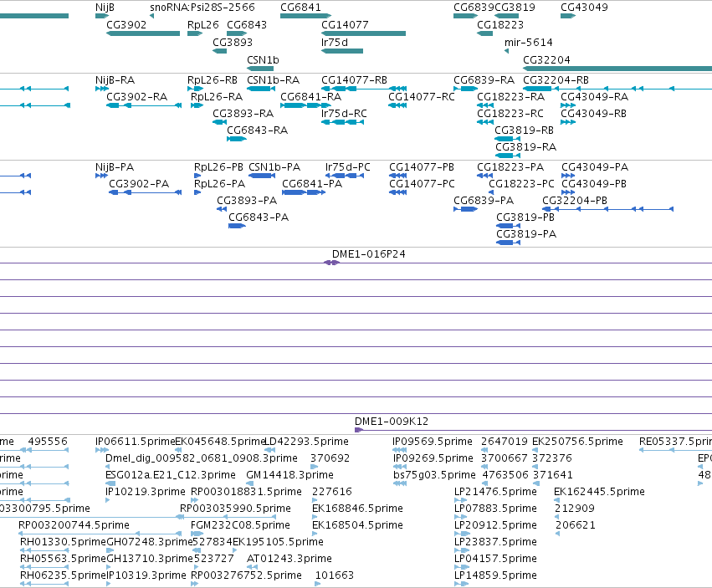The width and height of the screenshot is (712, 588).
Task: Click the CG32204-RB transcript label
Action: 556,80
